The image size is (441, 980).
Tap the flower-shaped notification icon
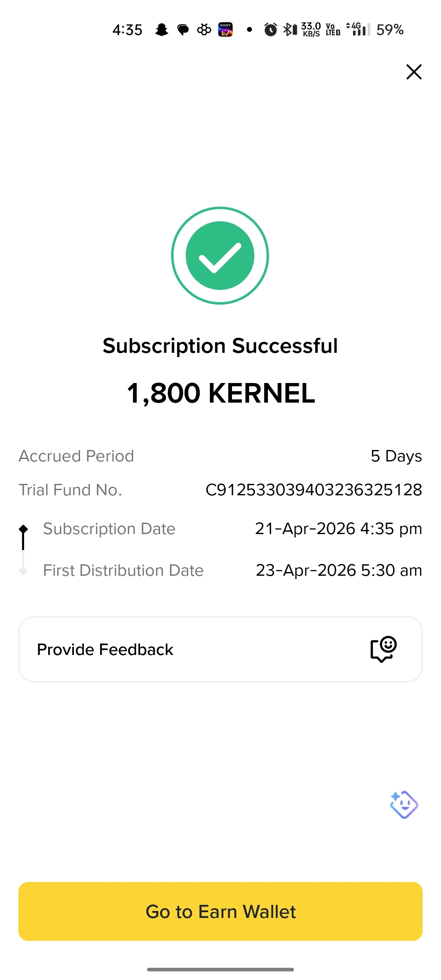(x=204, y=30)
